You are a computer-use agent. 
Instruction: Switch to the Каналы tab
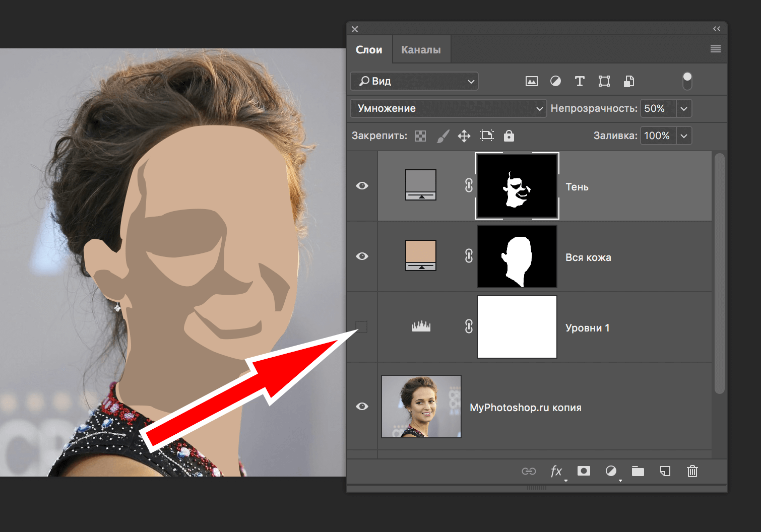pyautogui.click(x=421, y=49)
